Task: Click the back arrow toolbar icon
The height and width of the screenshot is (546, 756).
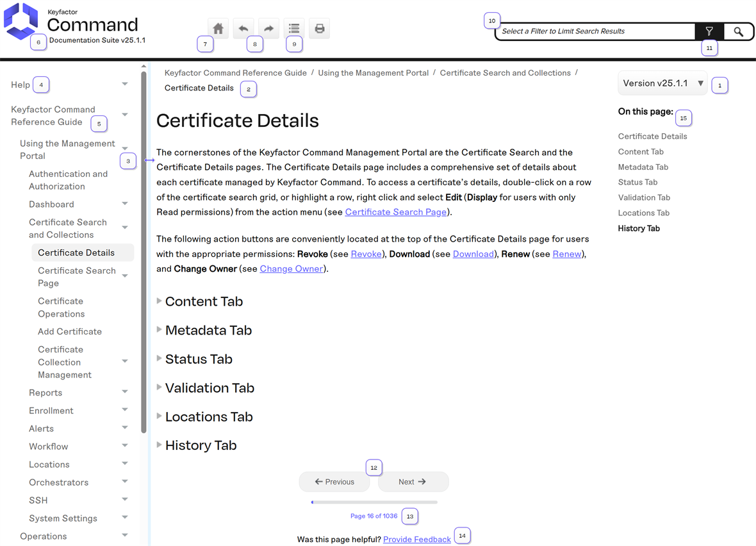Action: tap(243, 29)
